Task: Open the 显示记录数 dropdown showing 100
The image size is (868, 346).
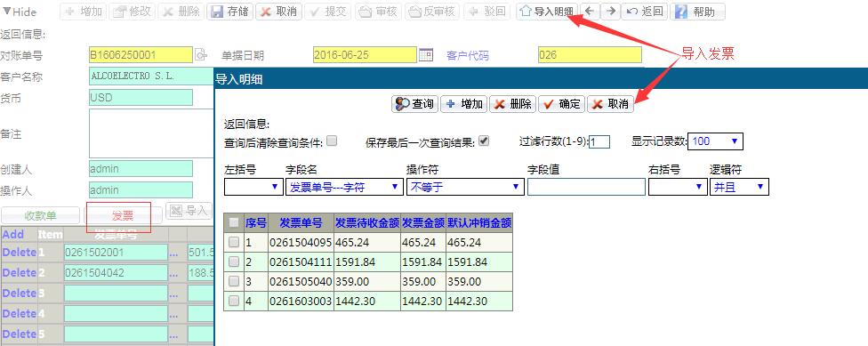Action: coord(715,141)
